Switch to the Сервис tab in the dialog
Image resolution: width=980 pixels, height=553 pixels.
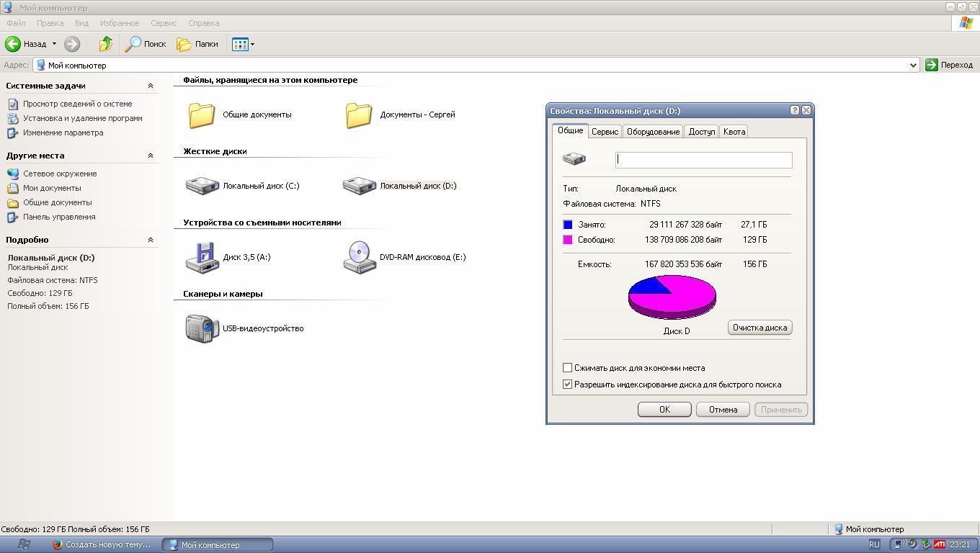click(605, 131)
